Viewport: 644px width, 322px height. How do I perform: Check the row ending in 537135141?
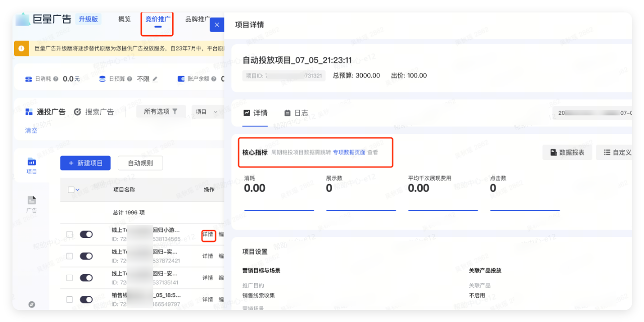click(x=70, y=278)
